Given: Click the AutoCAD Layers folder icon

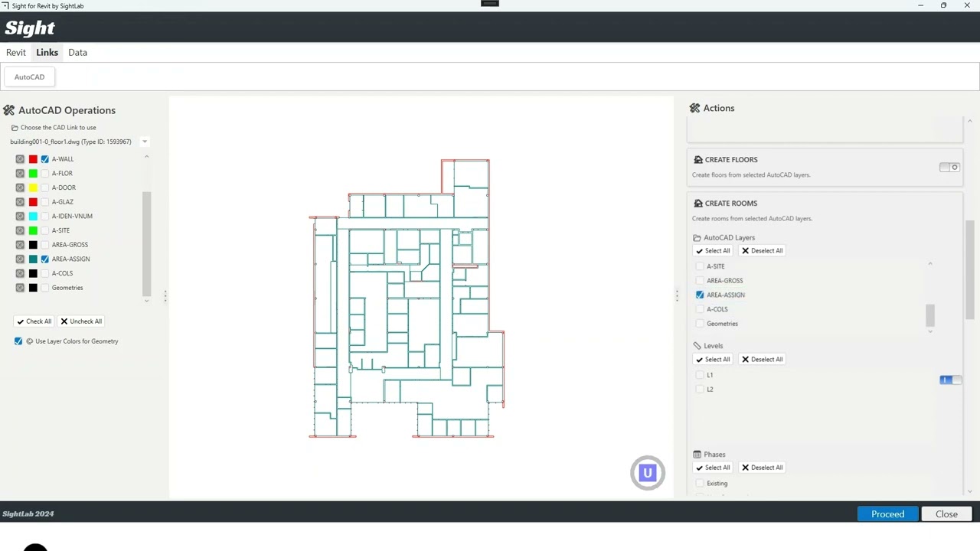Looking at the screenshot, I should tap(697, 238).
